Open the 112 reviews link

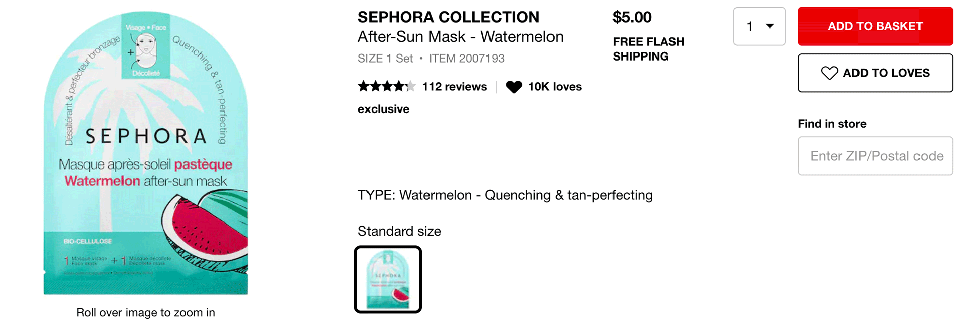[x=455, y=87]
